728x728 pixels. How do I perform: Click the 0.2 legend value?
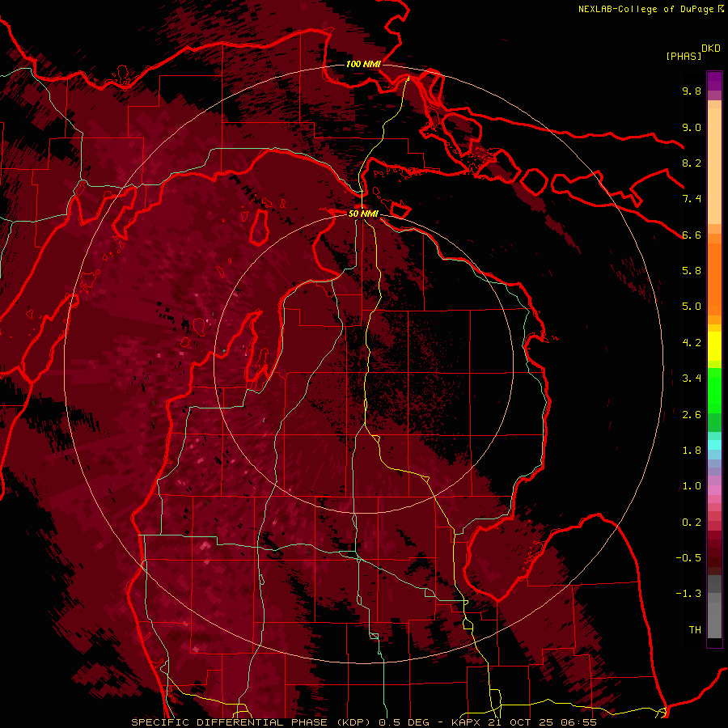[x=692, y=523]
